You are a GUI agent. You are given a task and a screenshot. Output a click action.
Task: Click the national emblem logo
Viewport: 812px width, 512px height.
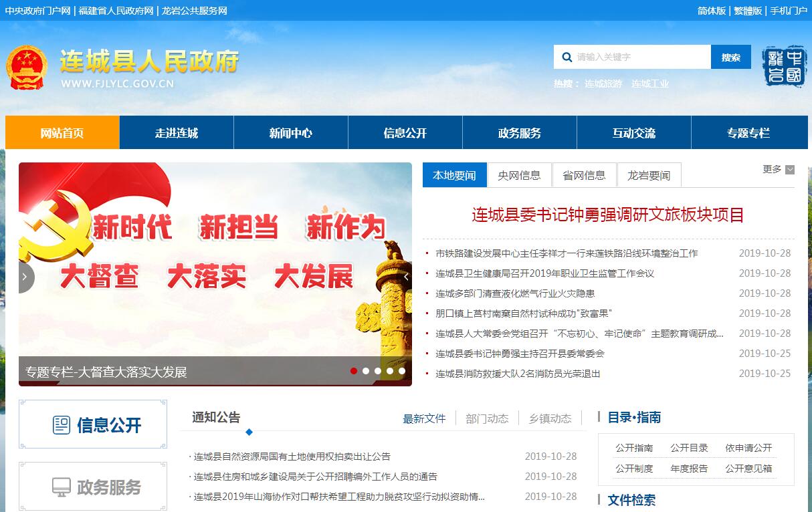26,68
